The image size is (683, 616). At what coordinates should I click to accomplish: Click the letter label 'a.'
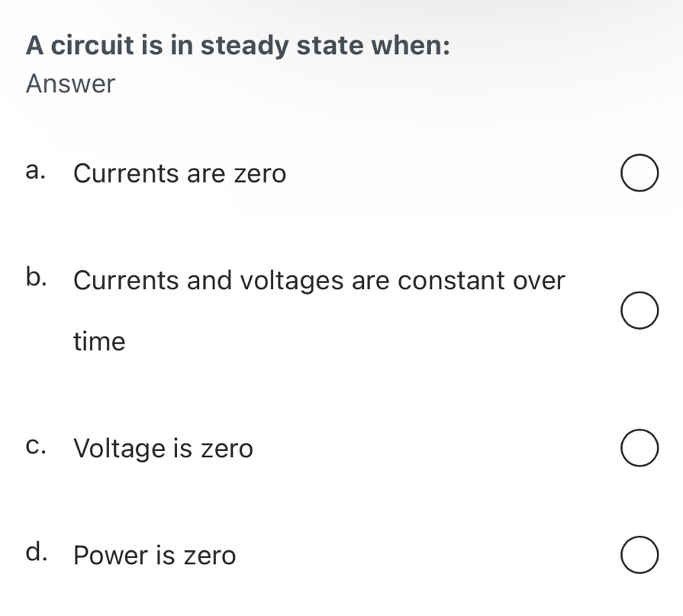tap(37, 170)
